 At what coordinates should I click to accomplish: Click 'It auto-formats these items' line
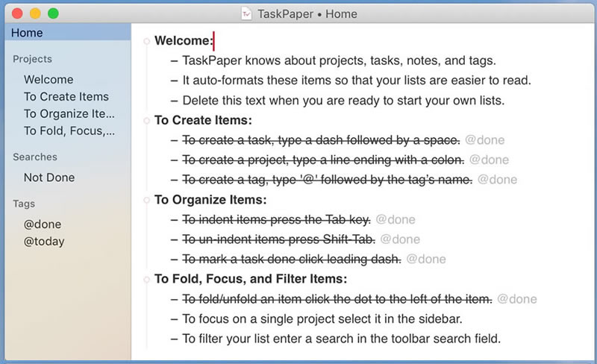coord(357,81)
